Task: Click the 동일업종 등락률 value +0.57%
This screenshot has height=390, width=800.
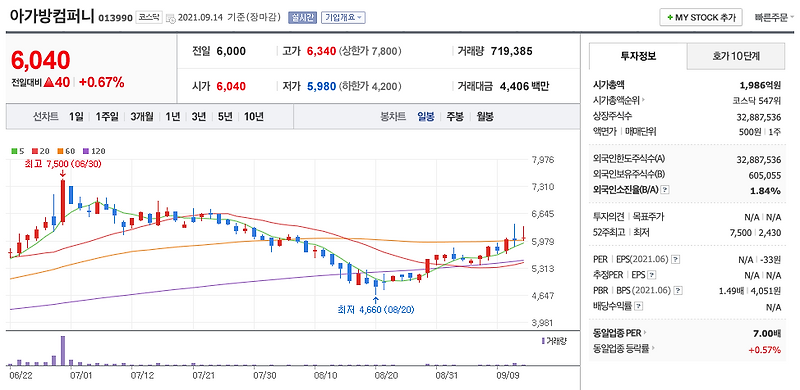Action: pyautogui.click(x=765, y=350)
